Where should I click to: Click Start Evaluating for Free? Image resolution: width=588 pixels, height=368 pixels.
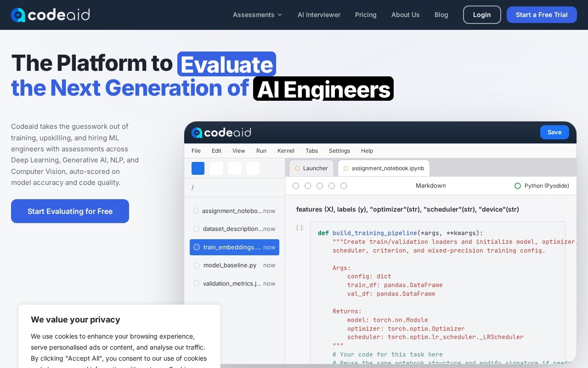70,211
